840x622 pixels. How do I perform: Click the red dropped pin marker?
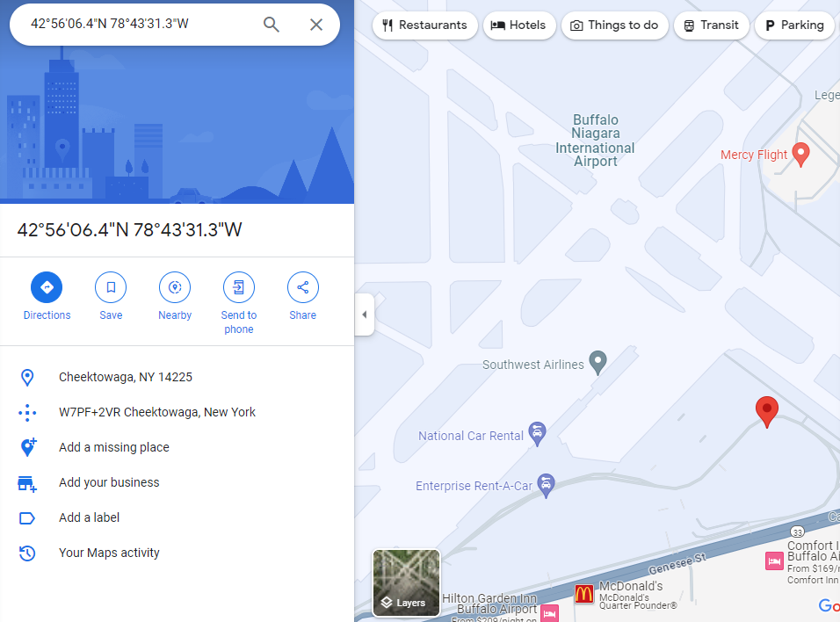[x=766, y=411]
